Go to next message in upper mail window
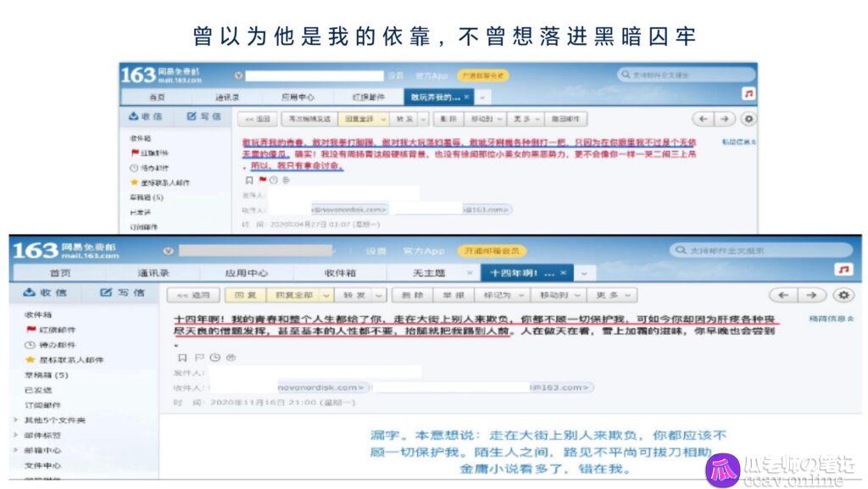Screen dimensions: 868x489 coord(724,119)
